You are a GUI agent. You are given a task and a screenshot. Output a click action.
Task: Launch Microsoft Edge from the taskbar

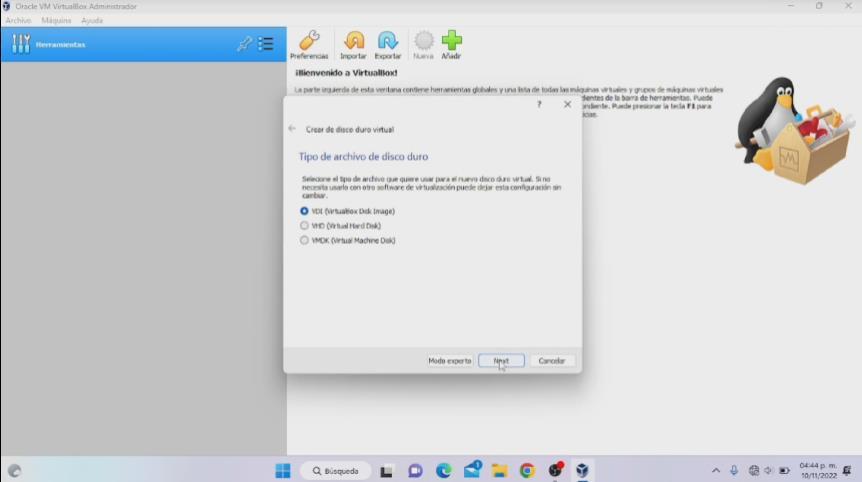(444, 471)
